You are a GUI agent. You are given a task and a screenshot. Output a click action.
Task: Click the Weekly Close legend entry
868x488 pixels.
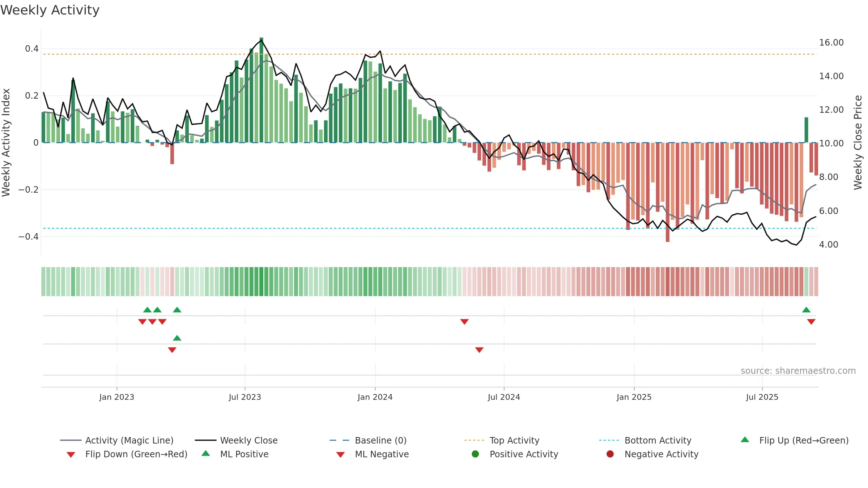pos(236,440)
